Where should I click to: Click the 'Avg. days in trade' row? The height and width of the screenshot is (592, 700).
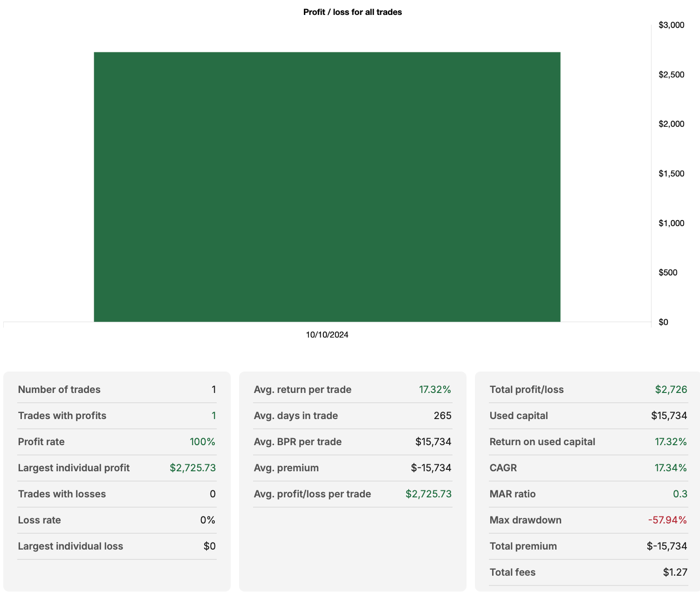click(295, 416)
